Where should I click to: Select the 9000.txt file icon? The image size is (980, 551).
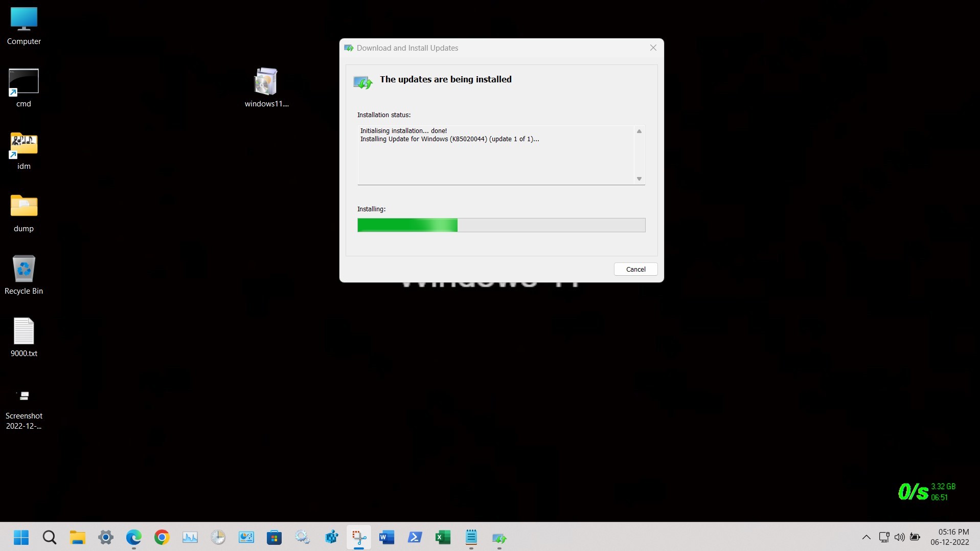pyautogui.click(x=24, y=338)
